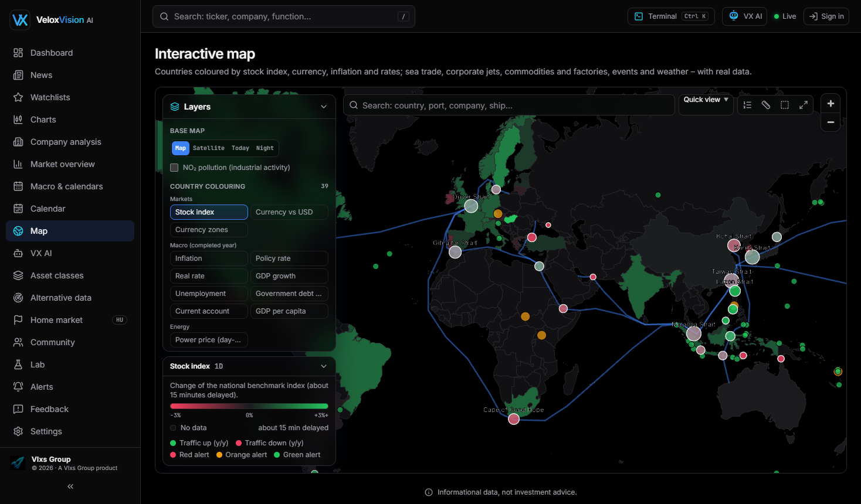Collapse the sidebar with double chevron
The width and height of the screenshot is (861, 504).
click(70, 486)
